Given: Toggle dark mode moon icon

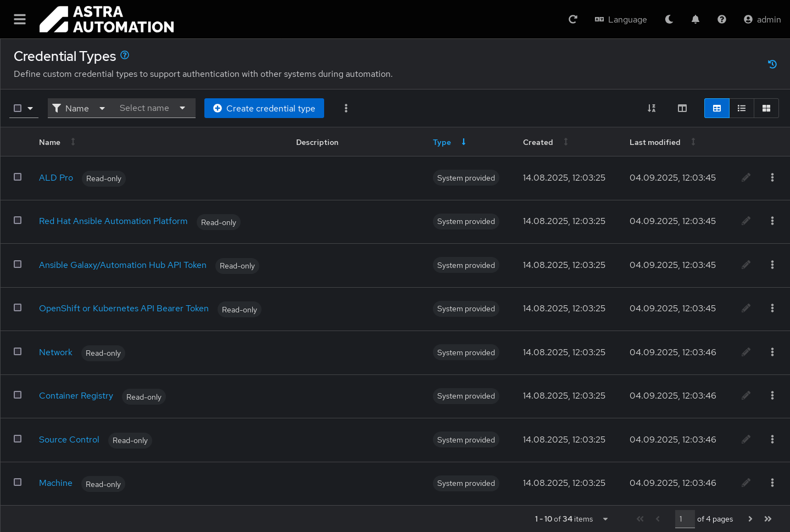Looking at the screenshot, I should click(669, 19).
